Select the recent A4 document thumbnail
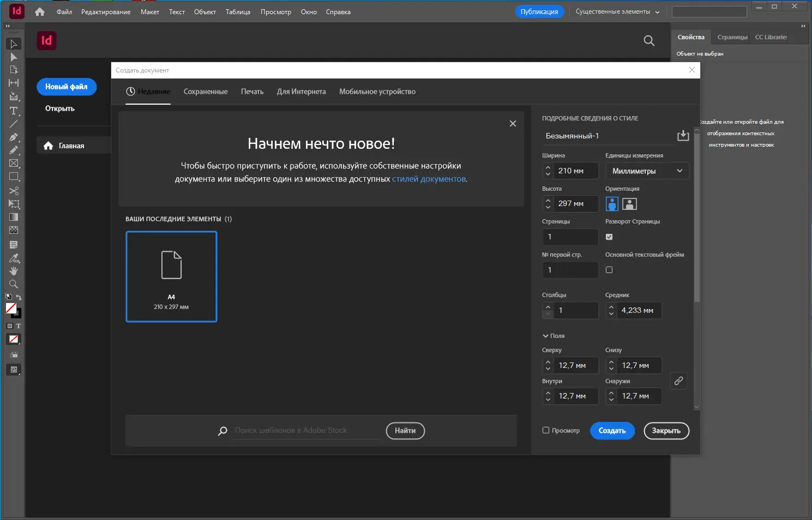The image size is (812, 520). click(x=171, y=276)
